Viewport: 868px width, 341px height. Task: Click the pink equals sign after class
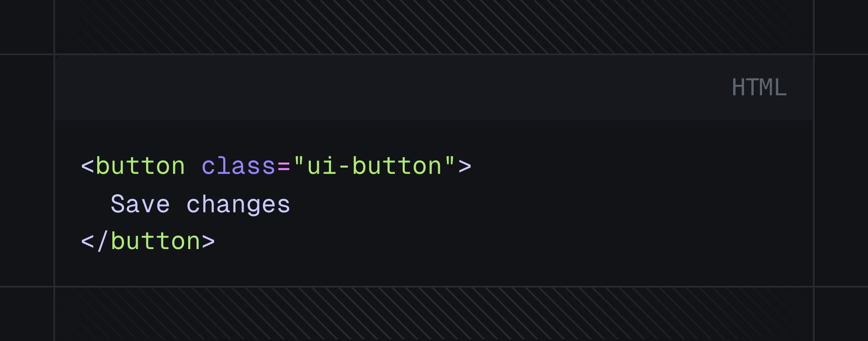tap(284, 166)
